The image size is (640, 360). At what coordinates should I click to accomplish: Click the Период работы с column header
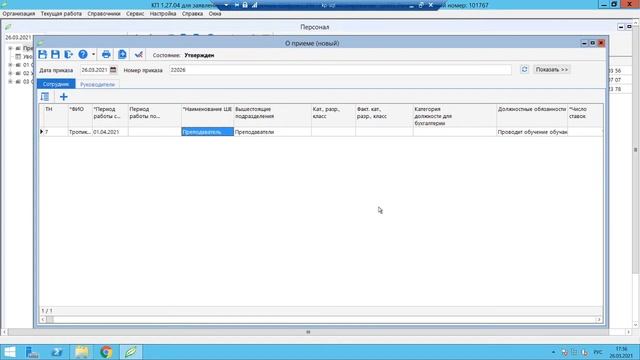point(110,116)
